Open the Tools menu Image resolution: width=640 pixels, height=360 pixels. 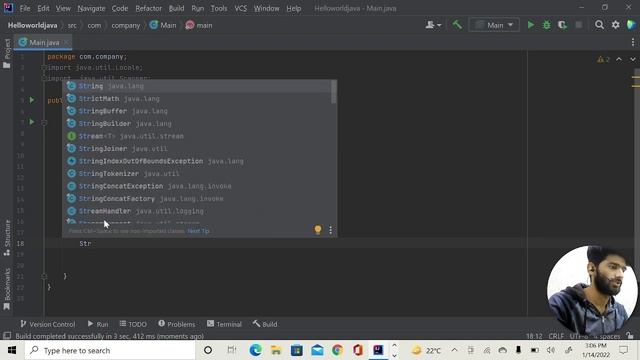point(219,8)
